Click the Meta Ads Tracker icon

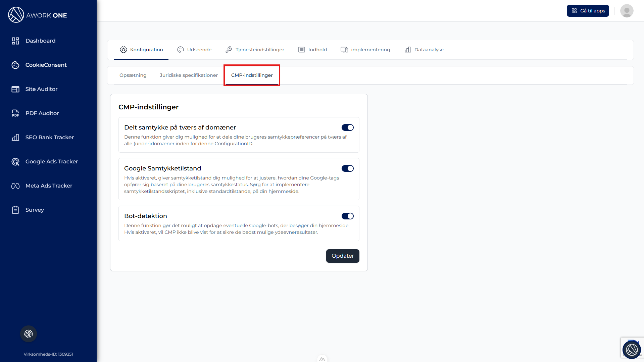pyautogui.click(x=15, y=186)
